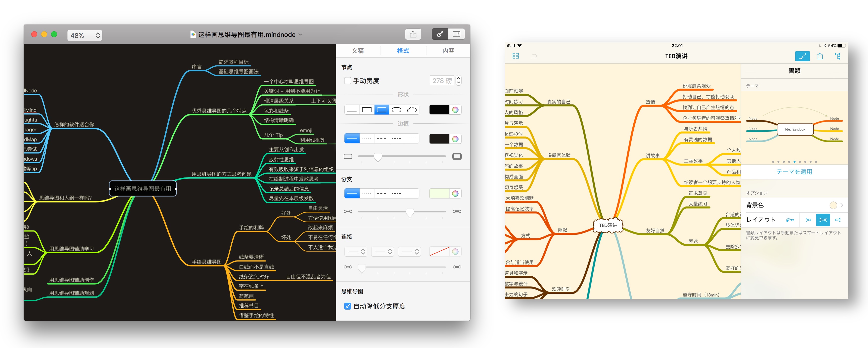The image size is (868, 348).
Task: Click the share button in Mac toolbar
Action: 413,34
